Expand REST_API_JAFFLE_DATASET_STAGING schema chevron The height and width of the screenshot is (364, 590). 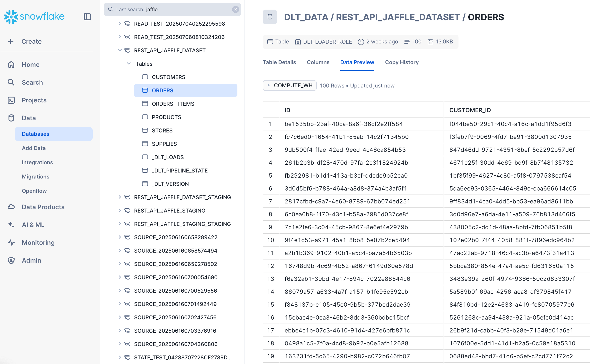(x=120, y=197)
